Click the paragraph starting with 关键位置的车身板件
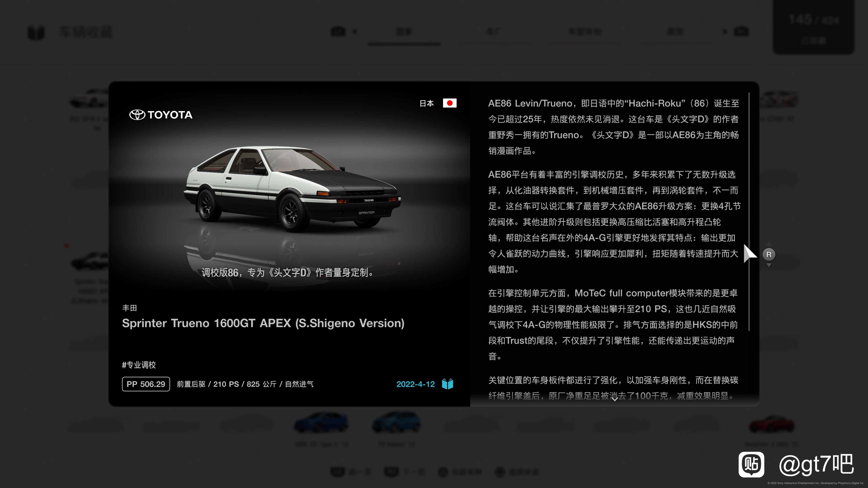This screenshot has width=868, height=488. [613, 388]
